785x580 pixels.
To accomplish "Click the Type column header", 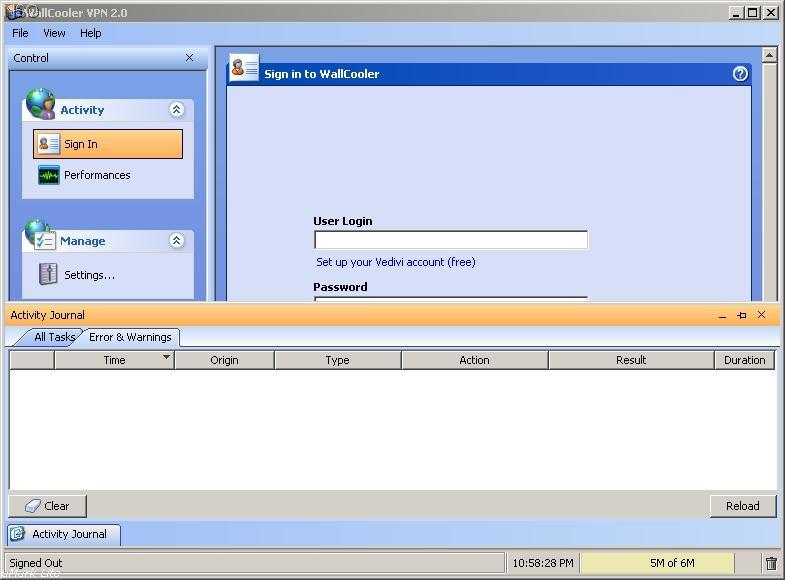I will 337,360.
